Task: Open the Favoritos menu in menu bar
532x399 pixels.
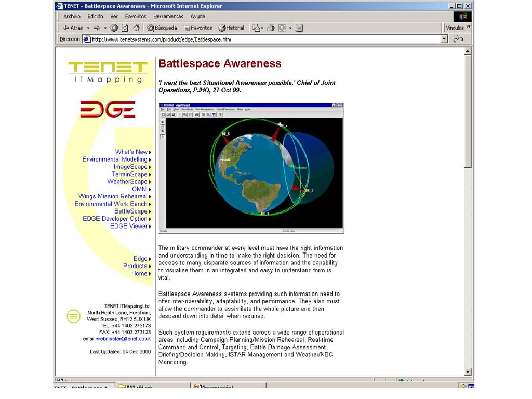Action: click(x=136, y=16)
